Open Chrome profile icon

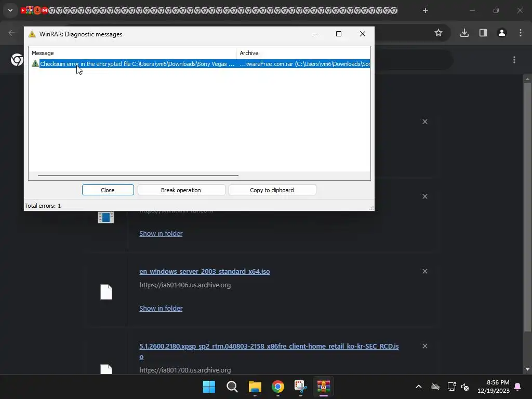click(502, 33)
